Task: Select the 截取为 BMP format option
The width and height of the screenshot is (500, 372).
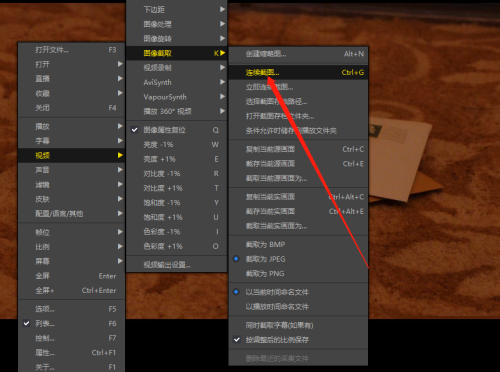Action: point(299,244)
